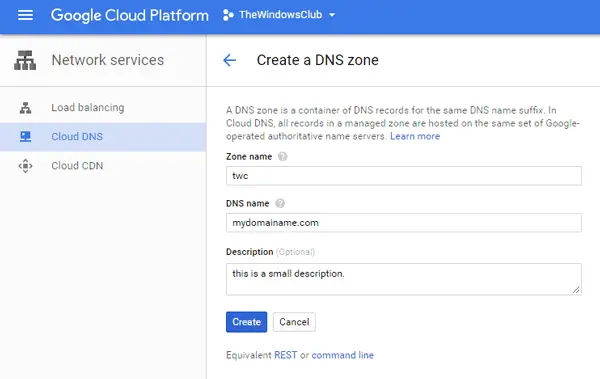Click the Cloud DNS sidebar icon

click(x=25, y=137)
